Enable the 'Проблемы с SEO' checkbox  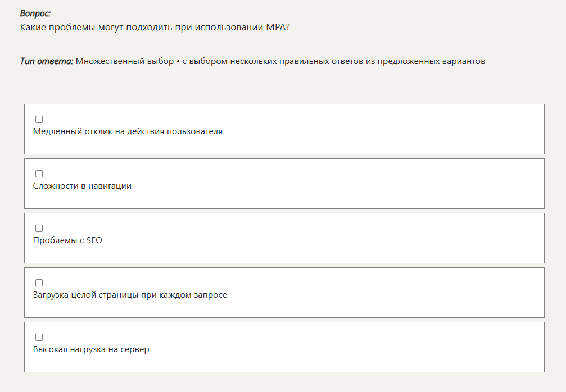pos(39,229)
